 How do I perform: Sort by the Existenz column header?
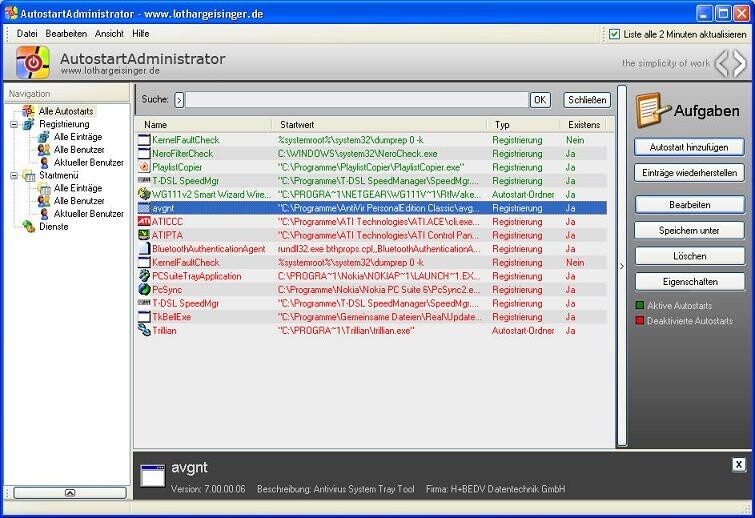pyautogui.click(x=583, y=125)
